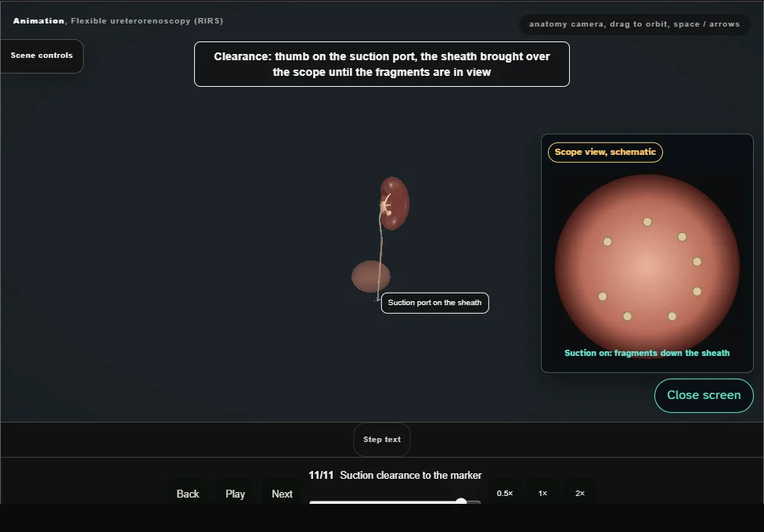This screenshot has width=764, height=532.
Task: Set playback speed to 1×
Action: (x=542, y=493)
